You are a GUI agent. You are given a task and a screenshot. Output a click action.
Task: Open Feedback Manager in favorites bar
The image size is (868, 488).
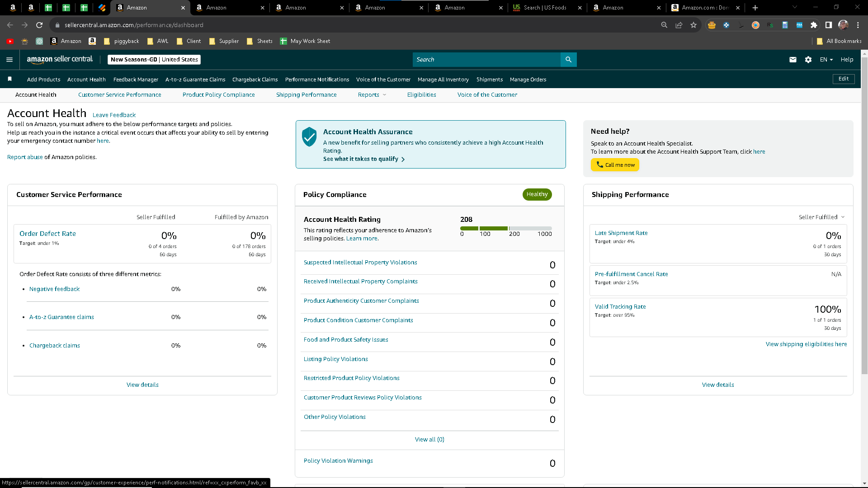point(136,80)
